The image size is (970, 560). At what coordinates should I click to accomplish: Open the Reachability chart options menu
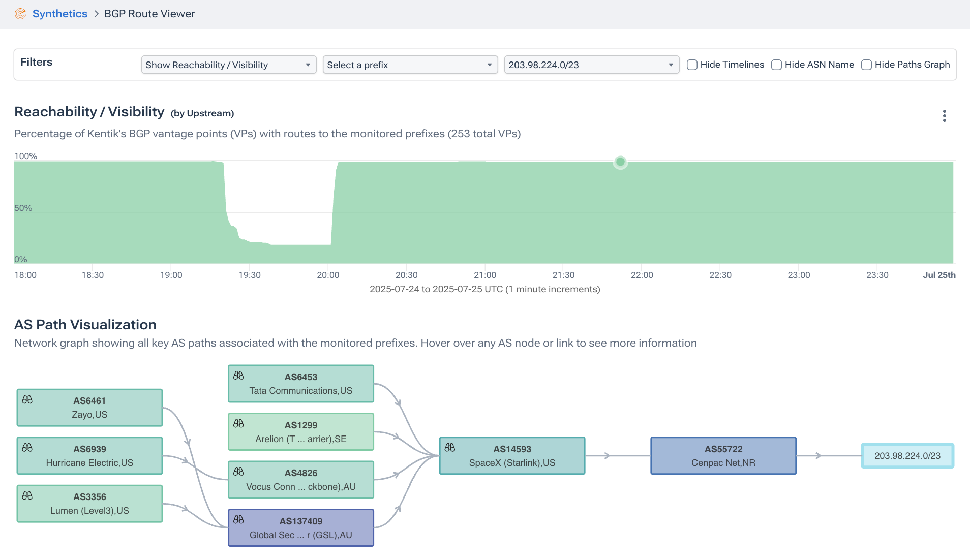click(x=945, y=116)
